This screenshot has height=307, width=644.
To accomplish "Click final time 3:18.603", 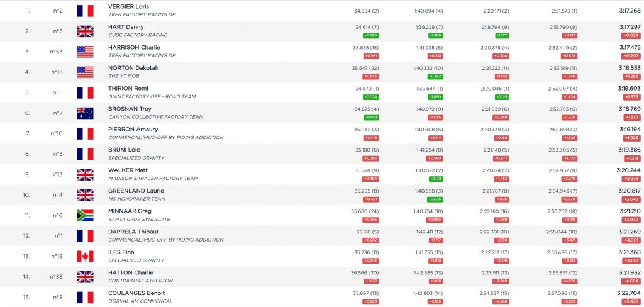I will point(629,88).
